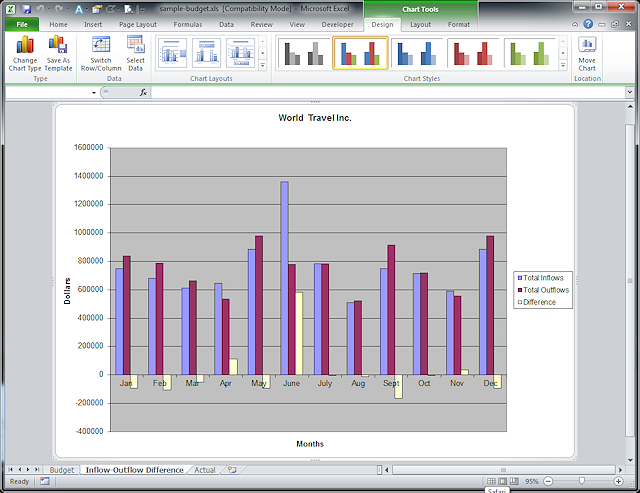Click the 95% zoom level button
This screenshot has height=493, width=640.
pyautogui.click(x=531, y=482)
